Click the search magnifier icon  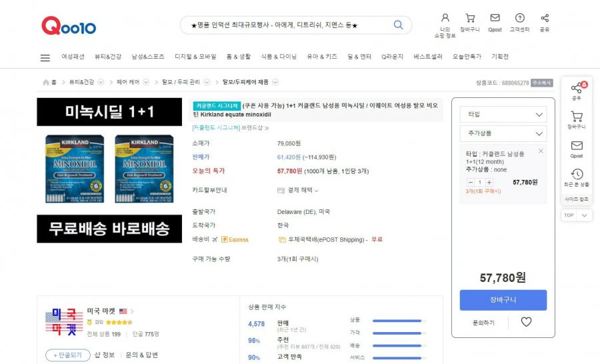pyautogui.click(x=399, y=25)
